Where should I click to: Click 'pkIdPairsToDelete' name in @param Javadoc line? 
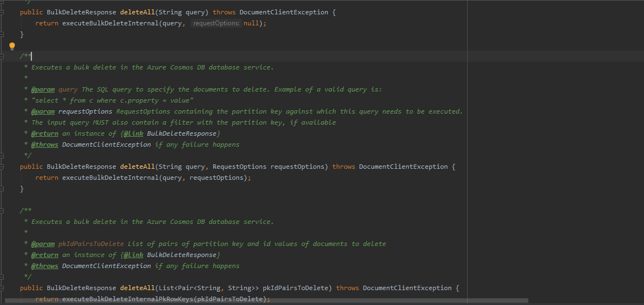pos(91,244)
